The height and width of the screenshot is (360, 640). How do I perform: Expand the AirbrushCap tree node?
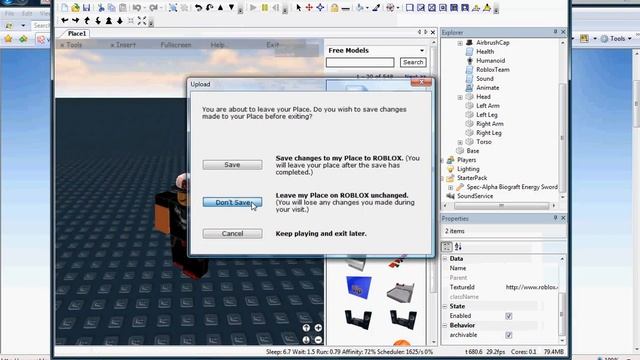click(x=460, y=43)
